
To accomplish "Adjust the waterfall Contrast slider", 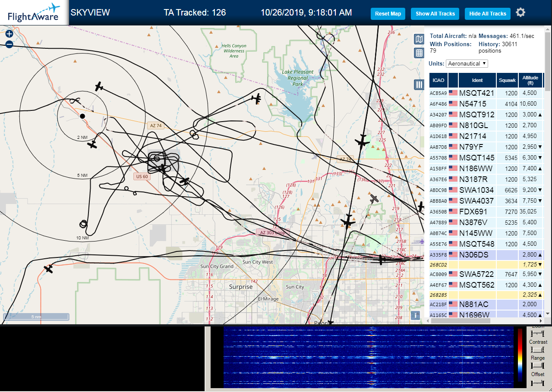I will [537, 350].
